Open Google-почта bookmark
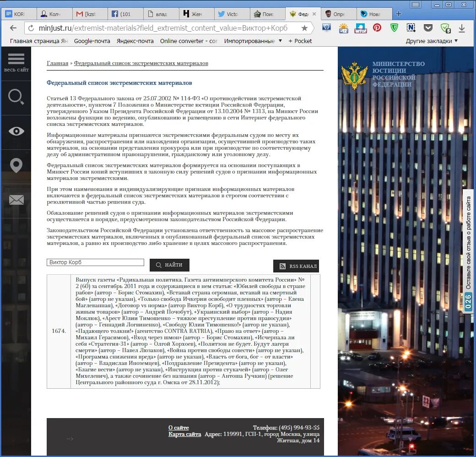The height and width of the screenshot is (457, 476). pyautogui.click(x=92, y=41)
